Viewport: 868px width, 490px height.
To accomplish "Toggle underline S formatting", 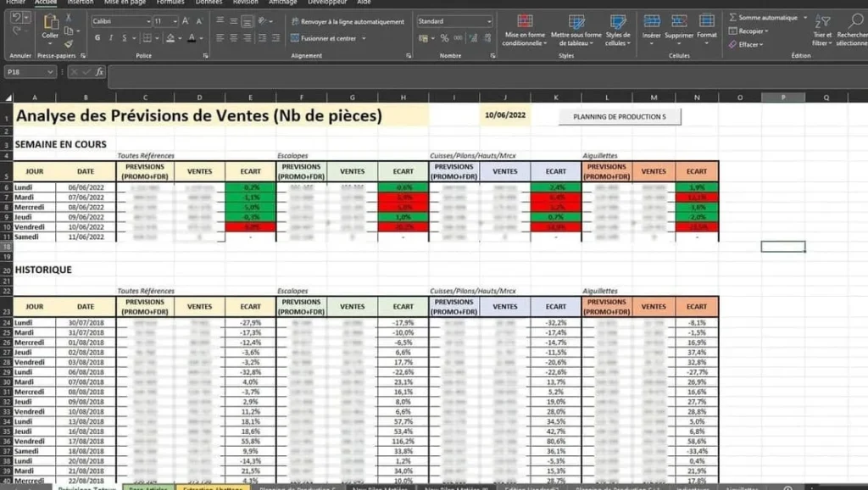I will tap(124, 38).
